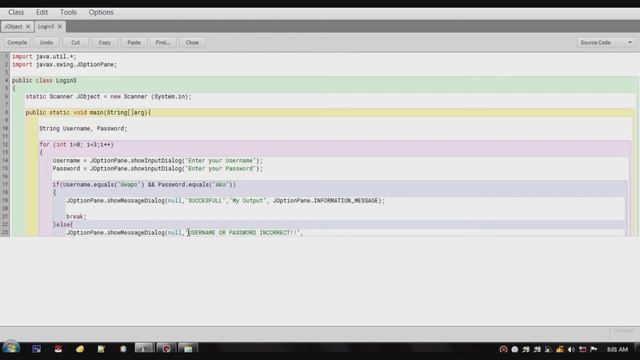Click the Close toolbar button
Image resolution: width=640 pixels, height=360 pixels.
pos(192,42)
